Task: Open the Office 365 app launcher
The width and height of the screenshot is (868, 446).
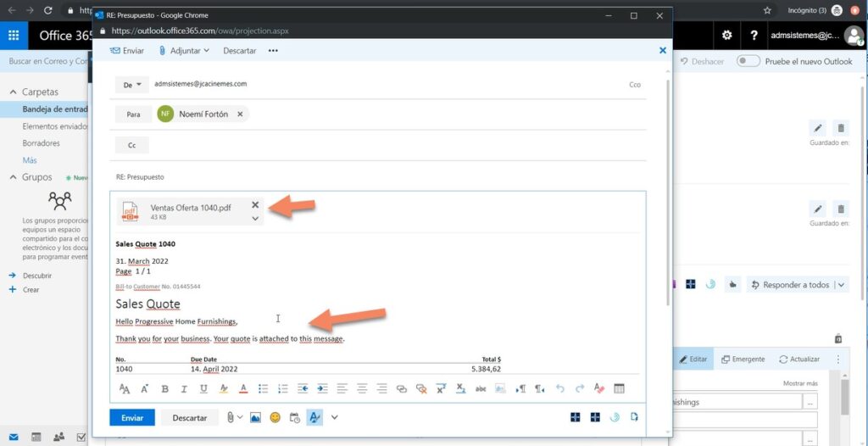Action: coord(14,35)
